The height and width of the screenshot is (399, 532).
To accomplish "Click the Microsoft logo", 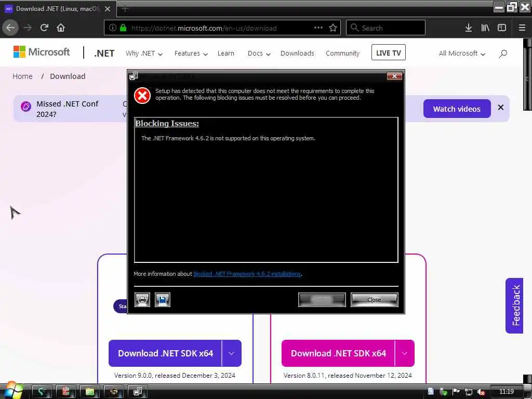I will point(42,52).
